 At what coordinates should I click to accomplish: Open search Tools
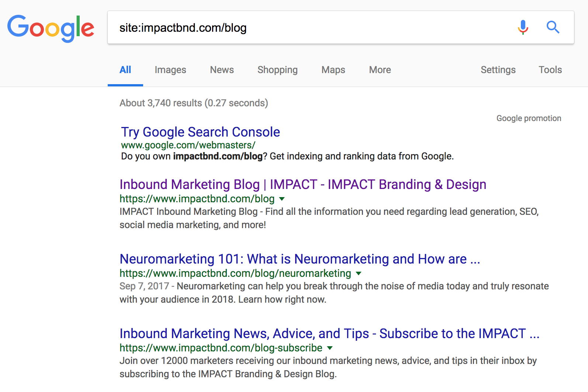coord(550,70)
